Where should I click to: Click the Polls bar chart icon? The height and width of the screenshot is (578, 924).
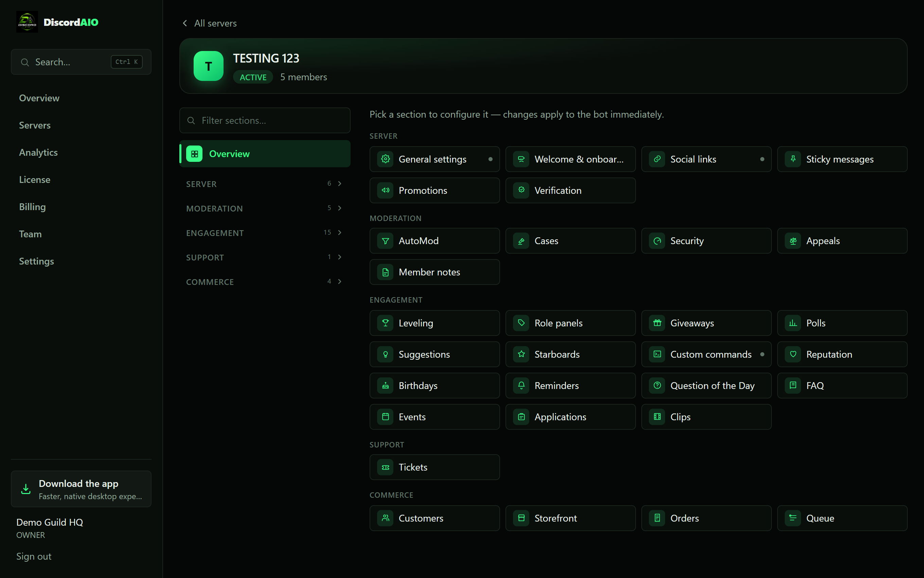coord(793,323)
